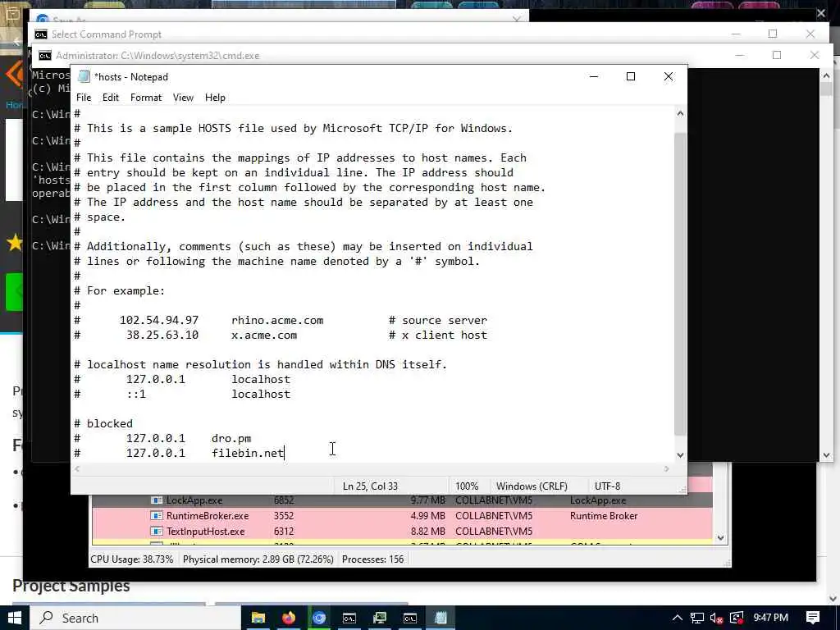Click the CPU Usage status bar entry

[132, 559]
